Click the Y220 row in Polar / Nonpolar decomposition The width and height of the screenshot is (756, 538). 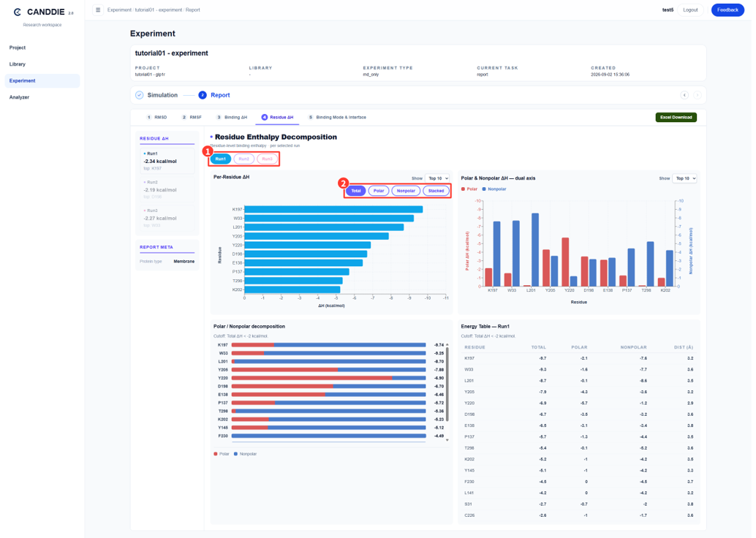tap(330, 378)
